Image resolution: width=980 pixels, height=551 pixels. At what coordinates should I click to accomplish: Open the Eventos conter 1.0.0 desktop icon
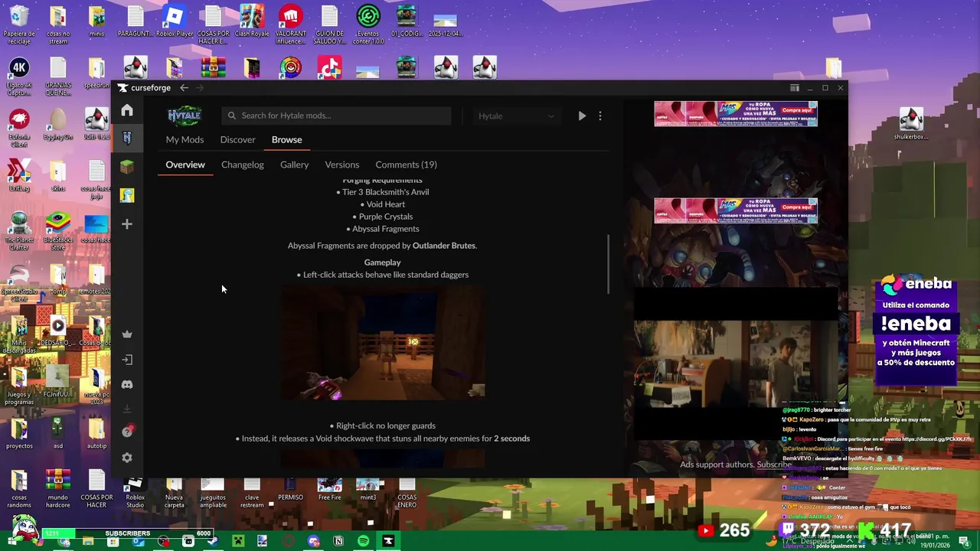pyautogui.click(x=368, y=25)
